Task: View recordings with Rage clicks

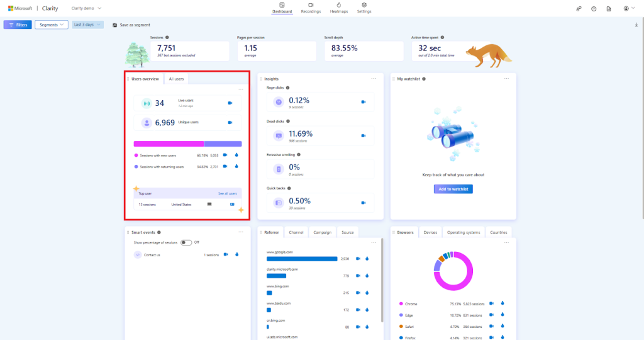Action: [363, 102]
